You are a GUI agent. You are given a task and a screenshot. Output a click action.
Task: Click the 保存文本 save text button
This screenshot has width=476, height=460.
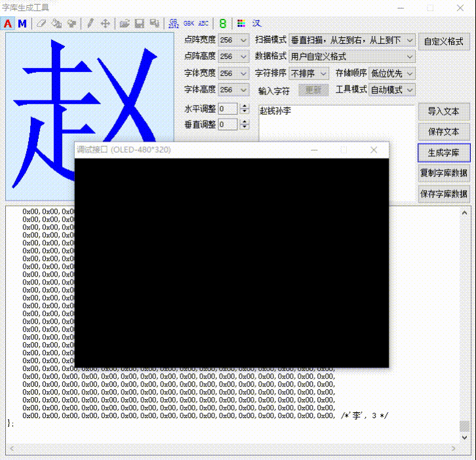444,132
